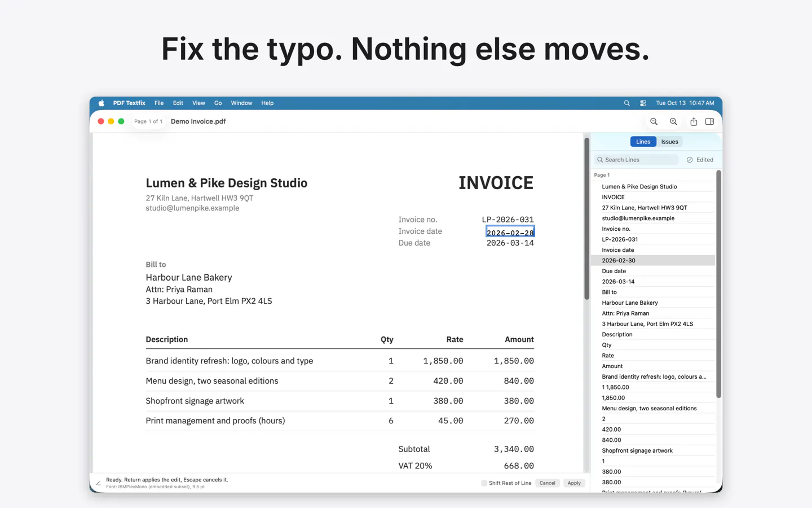This screenshot has width=812, height=508.
Task: Switch to the Issues tab
Action: tap(669, 142)
